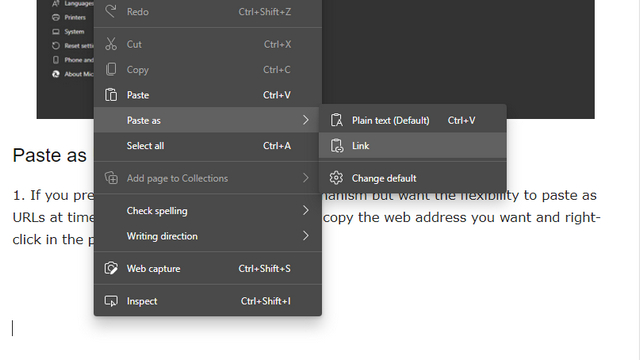The image size is (640, 360).
Task: Choose Select all in the context menu
Action: click(208, 145)
